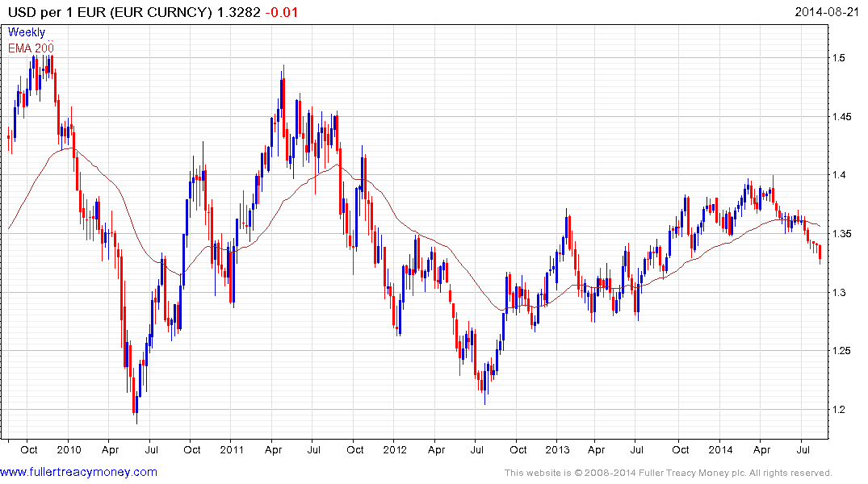
Task: Click the 1.45 price axis label
Action: [841, 117]
